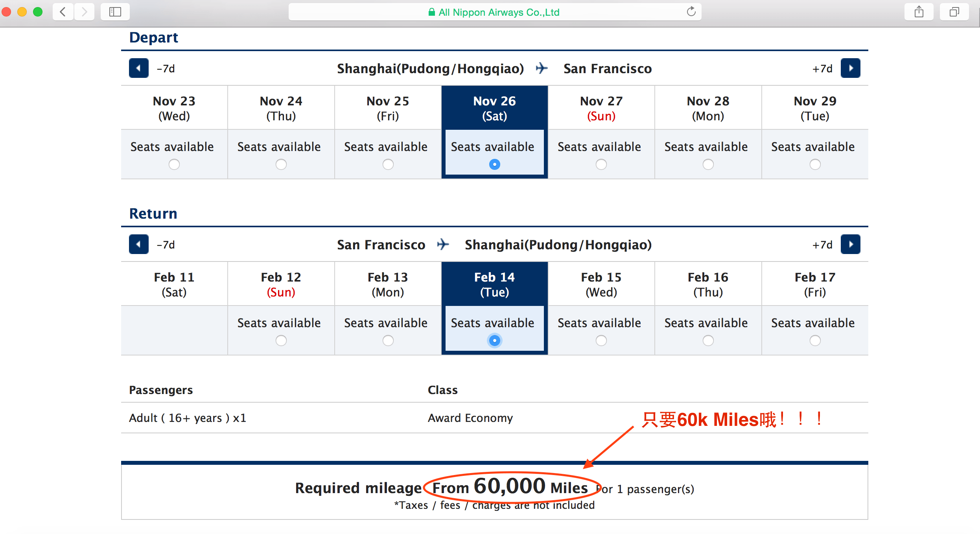Click the 'Depart' section heading
The image size is (980, 534).
[x=154, y=37]
